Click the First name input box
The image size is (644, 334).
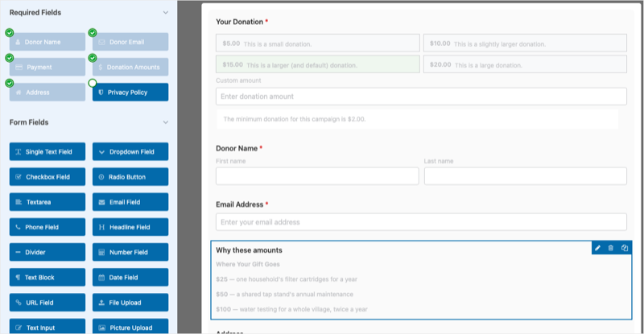317,175
